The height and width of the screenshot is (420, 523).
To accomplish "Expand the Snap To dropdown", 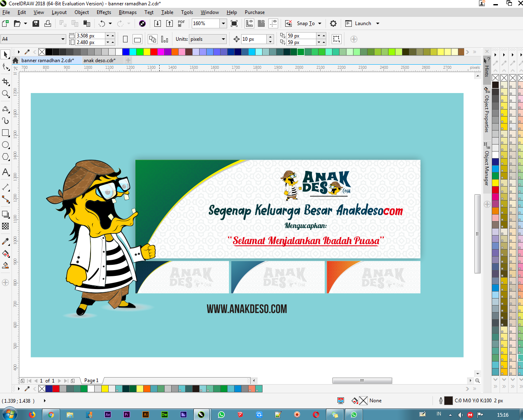I will (320, 23).
